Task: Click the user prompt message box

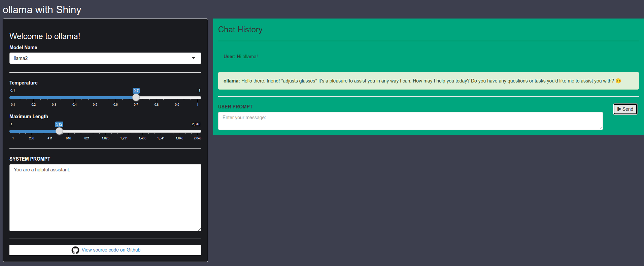Action: point(410,121)
